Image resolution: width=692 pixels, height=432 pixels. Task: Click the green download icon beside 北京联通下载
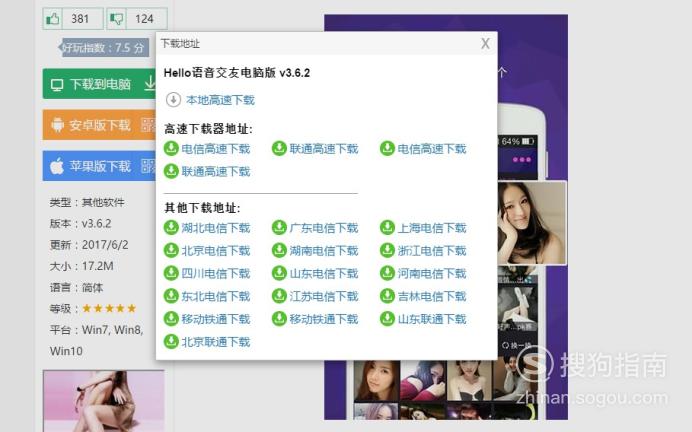click(171, 342)
